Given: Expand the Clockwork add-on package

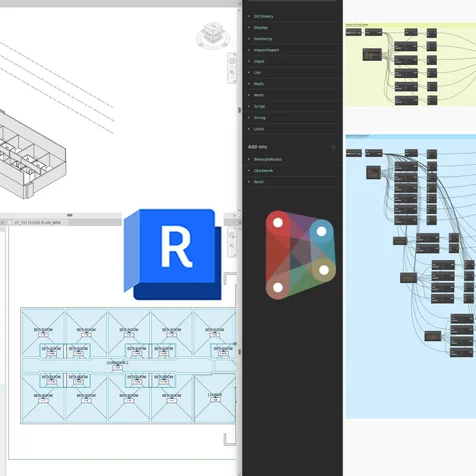Looking at the screenshot, I should pos(263,170).
